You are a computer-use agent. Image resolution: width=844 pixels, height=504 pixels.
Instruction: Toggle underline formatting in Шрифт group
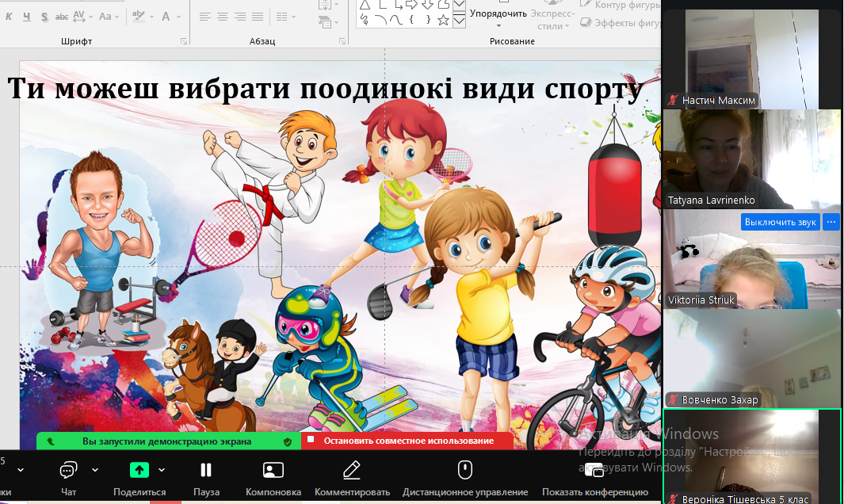[x=26, y=16]
